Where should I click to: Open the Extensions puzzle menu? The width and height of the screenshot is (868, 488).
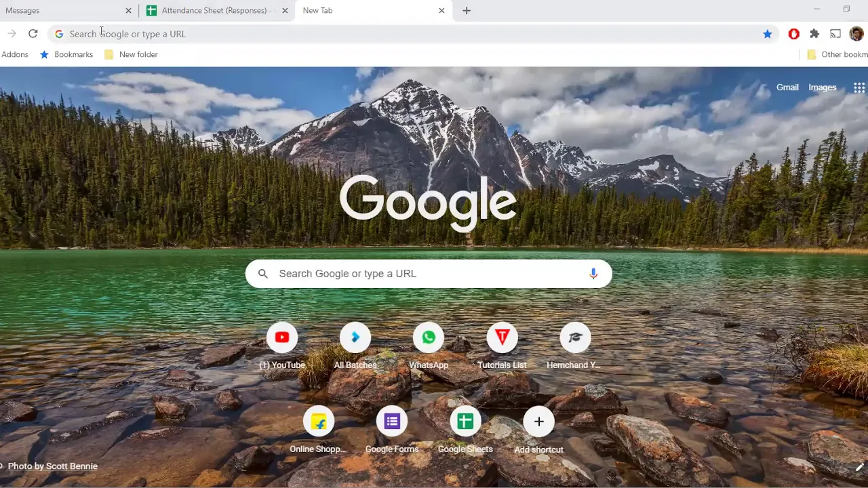814,34
